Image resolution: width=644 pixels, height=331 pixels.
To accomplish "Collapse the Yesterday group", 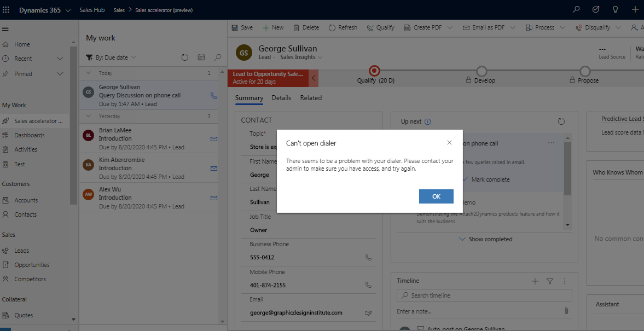I will point(88,116).
